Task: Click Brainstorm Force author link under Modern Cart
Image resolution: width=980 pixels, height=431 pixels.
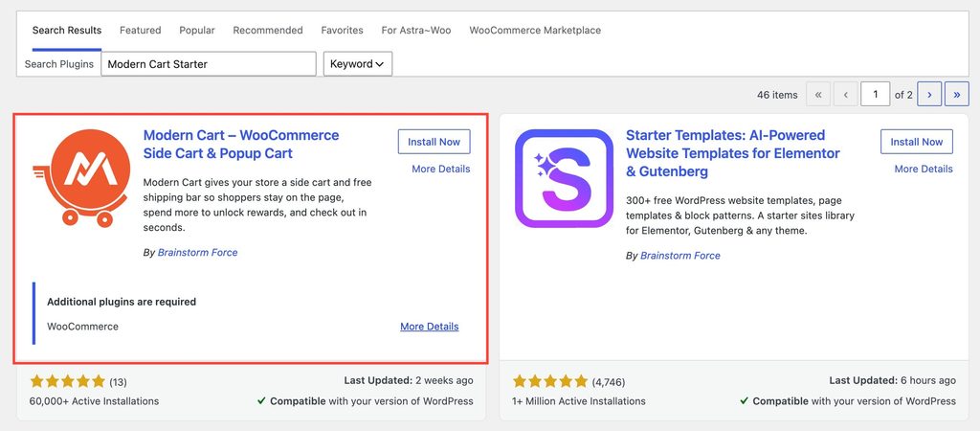Action: tap(197, 253)
